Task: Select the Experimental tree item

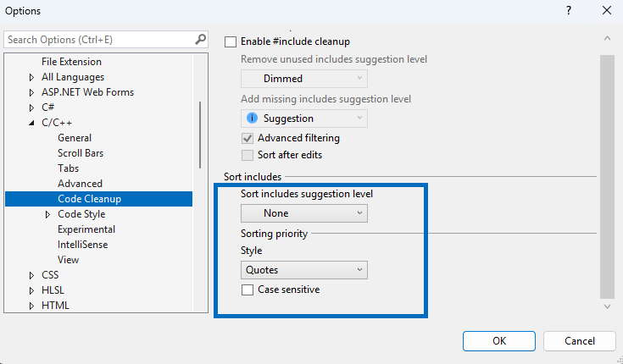Action: [x=86, y=229]
